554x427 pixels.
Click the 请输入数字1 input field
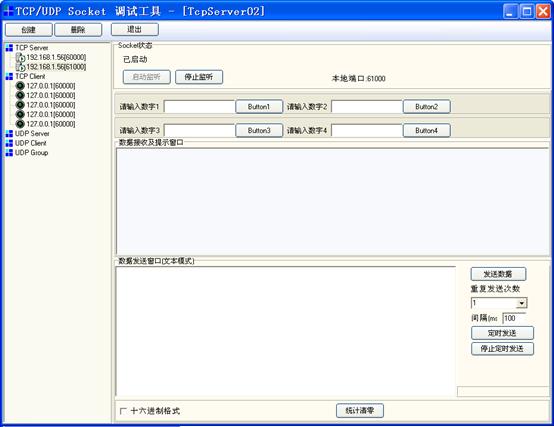click(200, 107)
